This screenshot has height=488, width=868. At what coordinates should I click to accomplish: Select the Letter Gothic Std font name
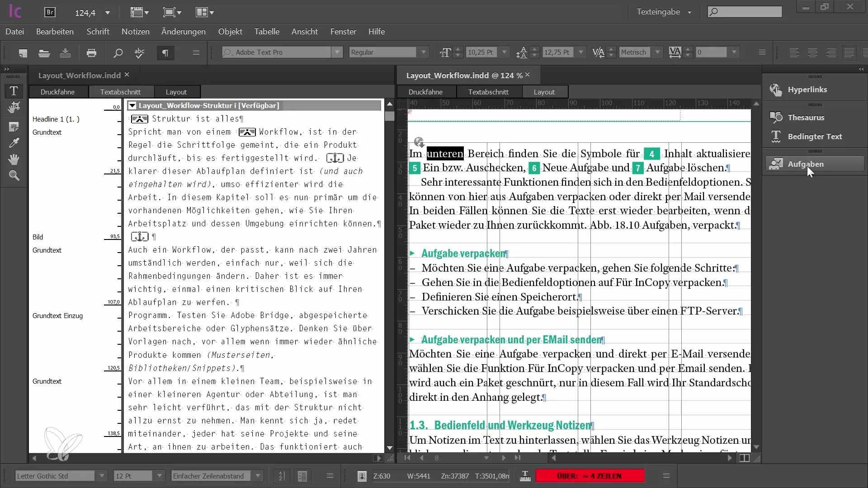point(54,475)
